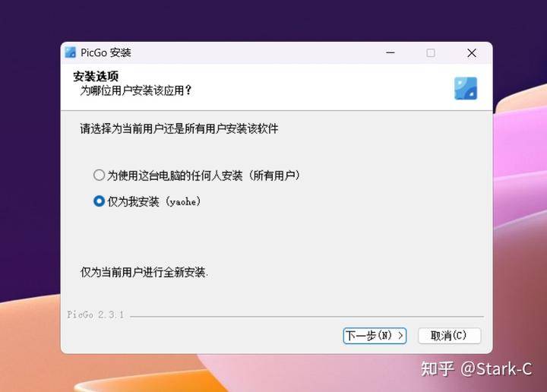Screen dimensions: 547x392
Task: Minimize the PicGo installer window
Action: click(390, 53)
